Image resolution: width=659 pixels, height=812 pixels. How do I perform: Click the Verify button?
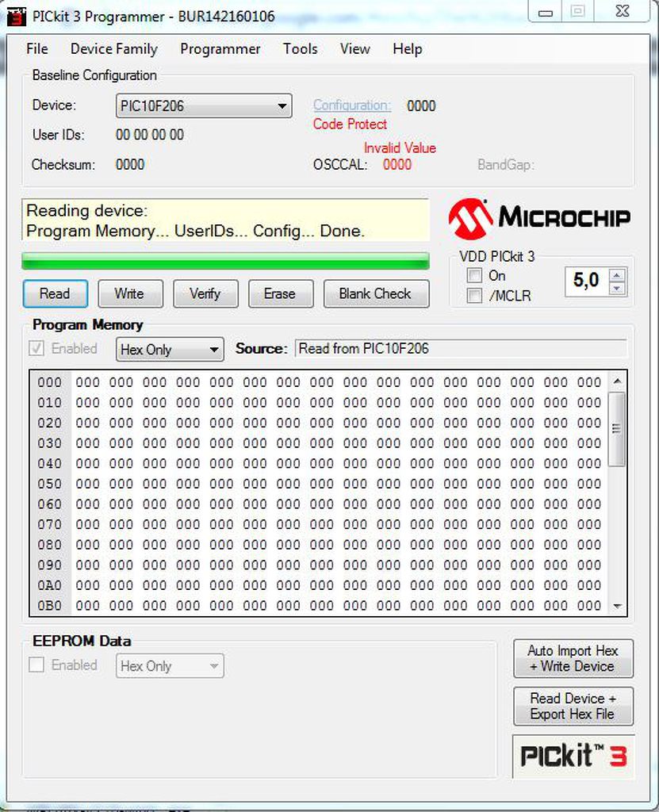(205, 293)
